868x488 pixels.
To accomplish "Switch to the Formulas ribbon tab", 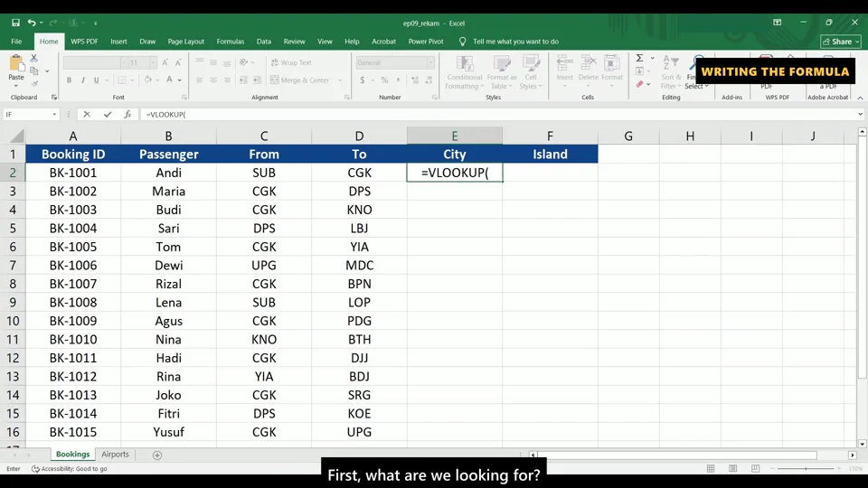I will tap(231, 42).
